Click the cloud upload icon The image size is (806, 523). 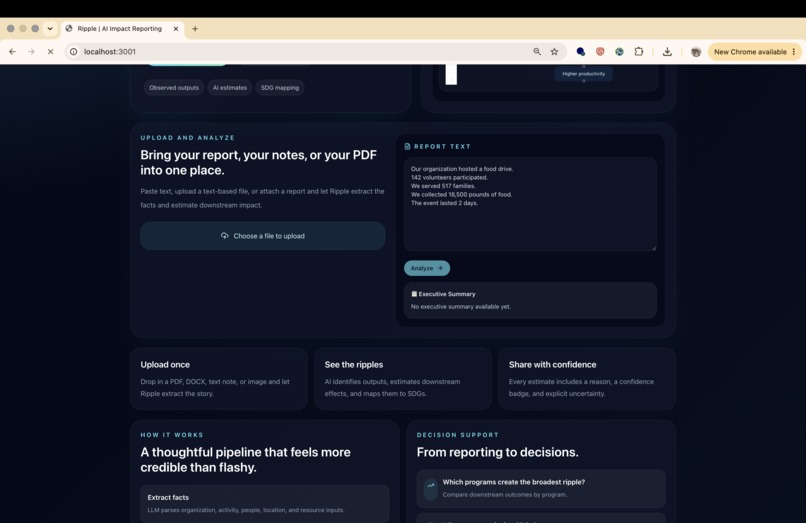click(x=225, y=236)
